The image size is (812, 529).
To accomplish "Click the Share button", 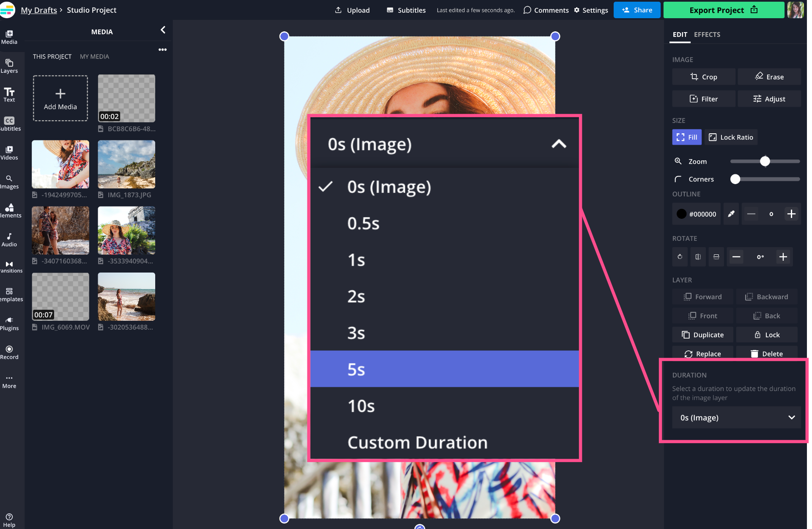I will pyautogui.click(x=636, y=10).
